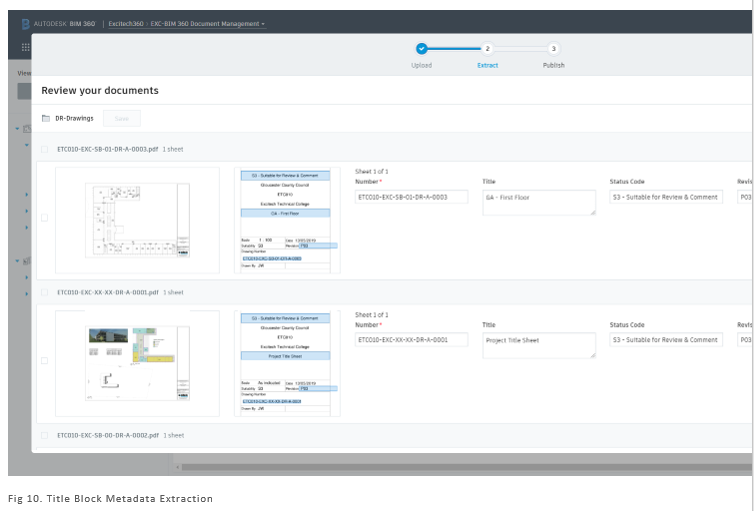754x511 pixels.
Task: Click the Publish step label
Action: click(553, 65)
